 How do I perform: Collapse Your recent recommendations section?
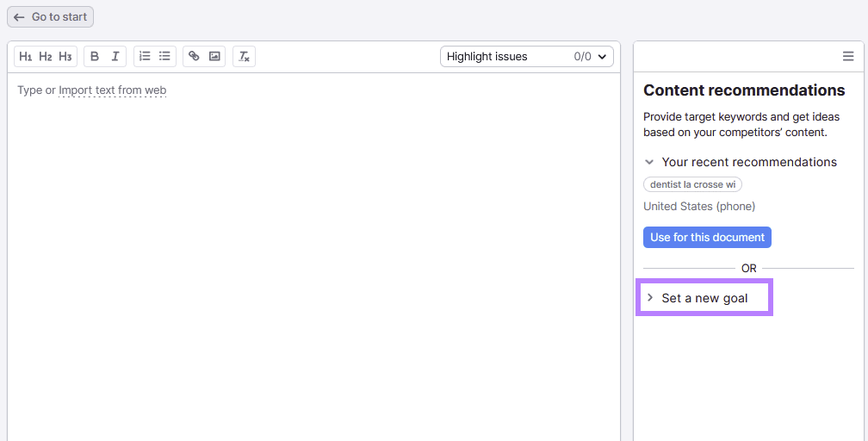click(650, 162)
